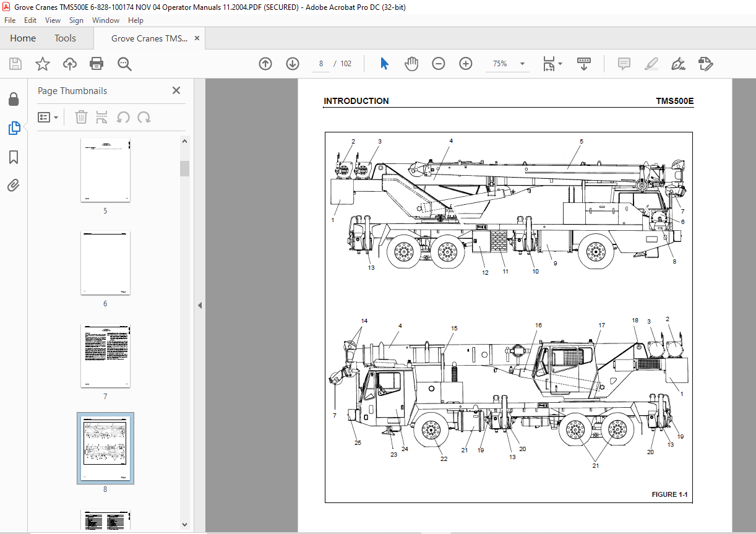The image size is (756, 534).
Task: Open the find text magnifier tool
Action: click(124, 64)
